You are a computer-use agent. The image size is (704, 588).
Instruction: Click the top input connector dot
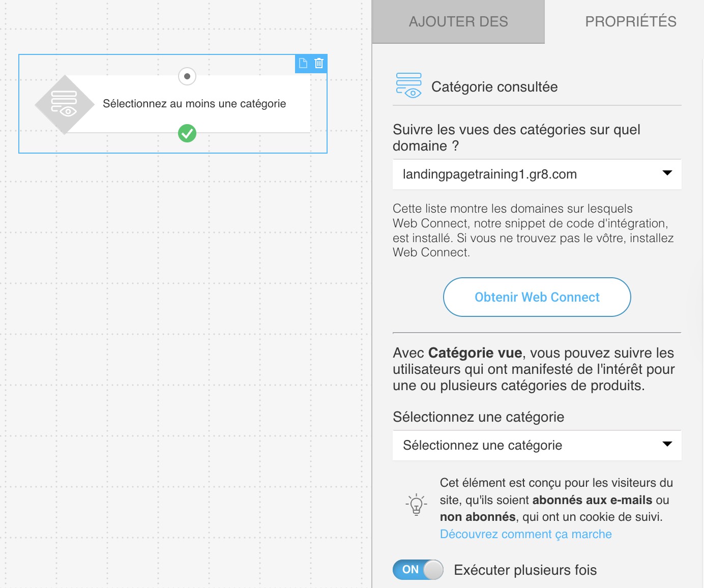pos(187,76)
